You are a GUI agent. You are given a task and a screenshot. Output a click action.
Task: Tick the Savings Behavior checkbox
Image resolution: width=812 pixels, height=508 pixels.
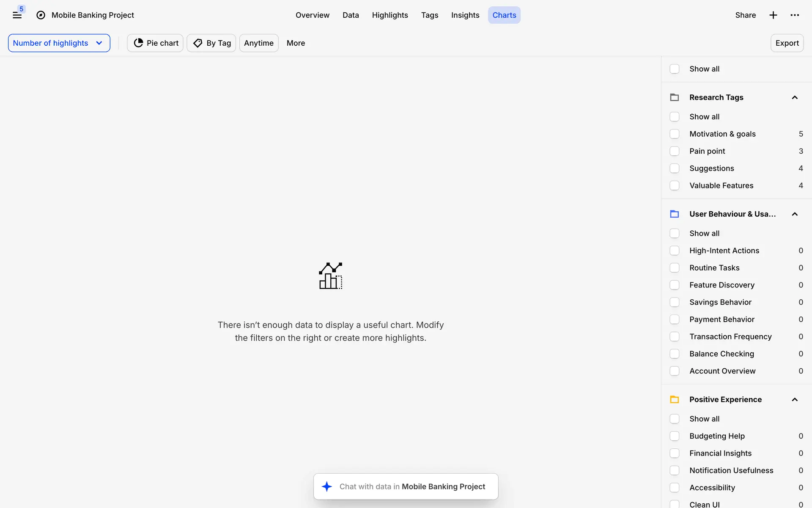(x=675, y=302)
